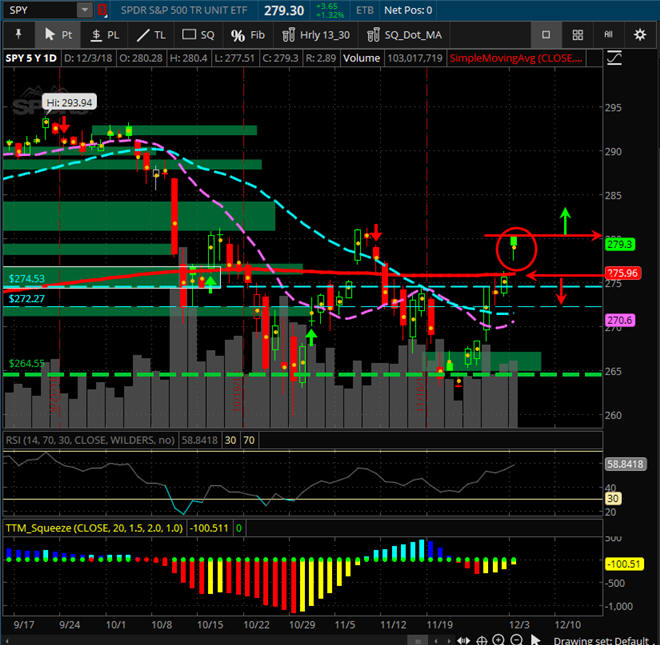Select the Pt pointer tool
Image resolution: width=660 pixels, height=645 pixels.
click(x=58, y=35)
